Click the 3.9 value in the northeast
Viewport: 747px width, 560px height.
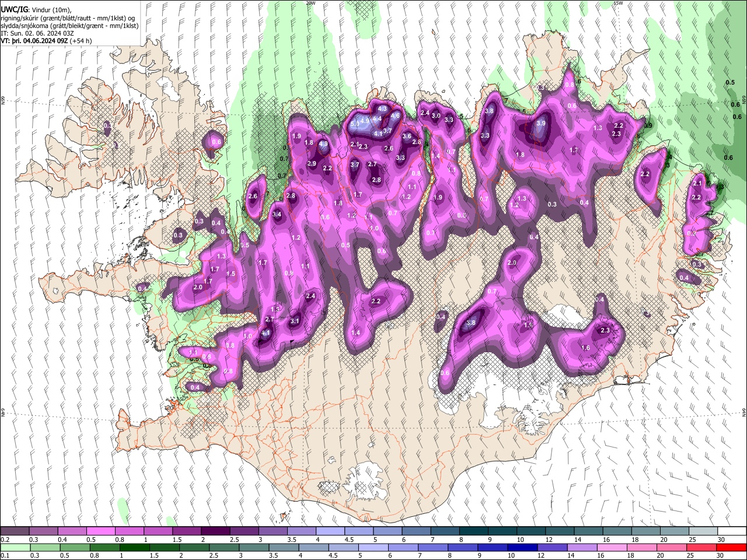click(541, 123)
